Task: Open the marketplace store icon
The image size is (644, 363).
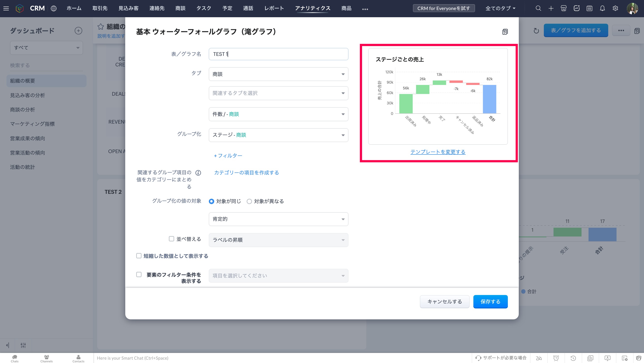Action: 563,8
